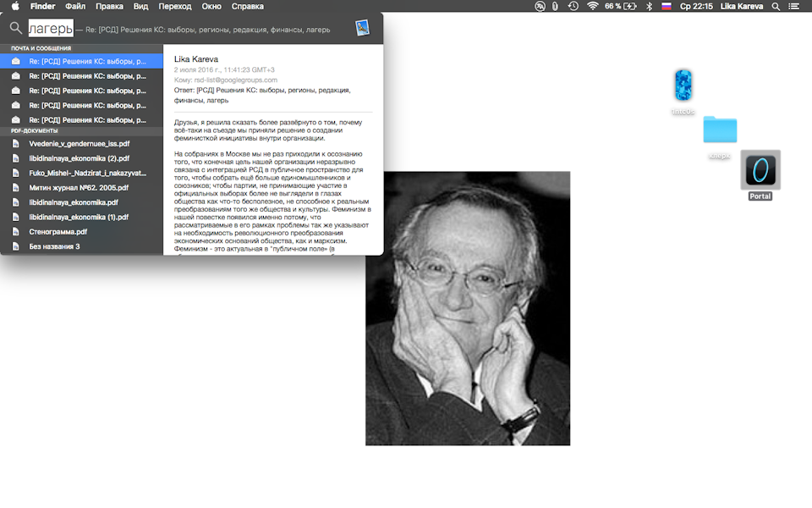Select Vvedenie_v_gendernuee_iss.pdf result
812x508 pixels.
(x=82, y=144)
